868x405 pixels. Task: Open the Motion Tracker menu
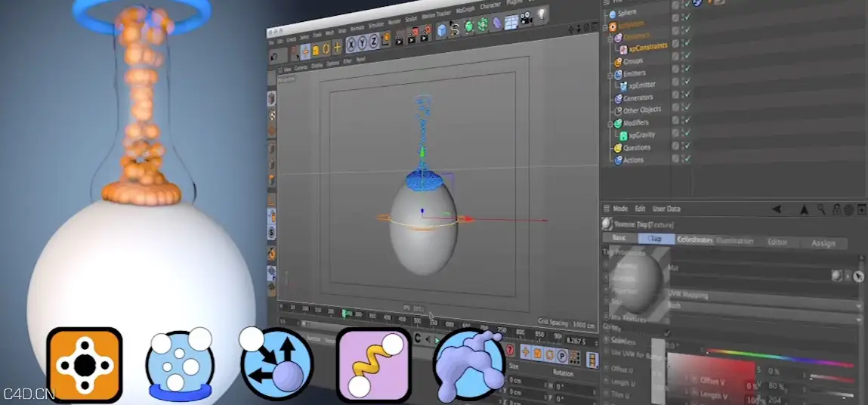point(436,15)
